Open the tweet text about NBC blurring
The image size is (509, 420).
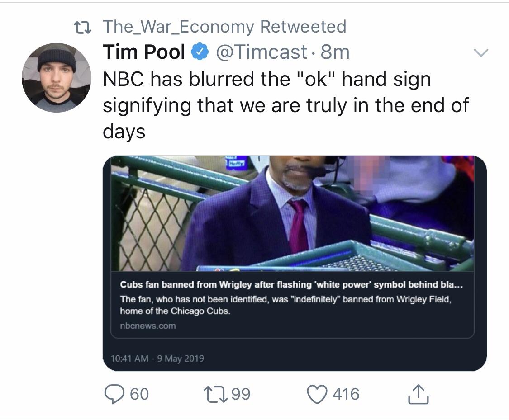point(285,105)
